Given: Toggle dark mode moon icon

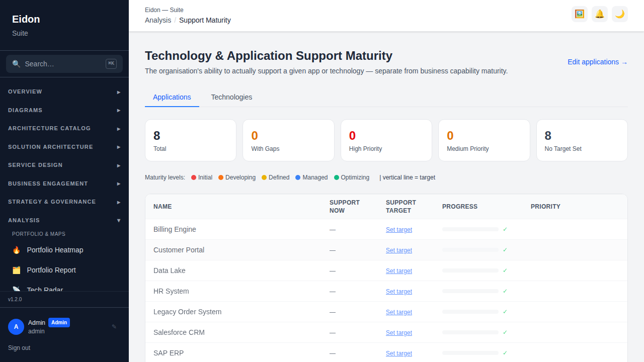Looking at the screenshot, I should point(620,14).
